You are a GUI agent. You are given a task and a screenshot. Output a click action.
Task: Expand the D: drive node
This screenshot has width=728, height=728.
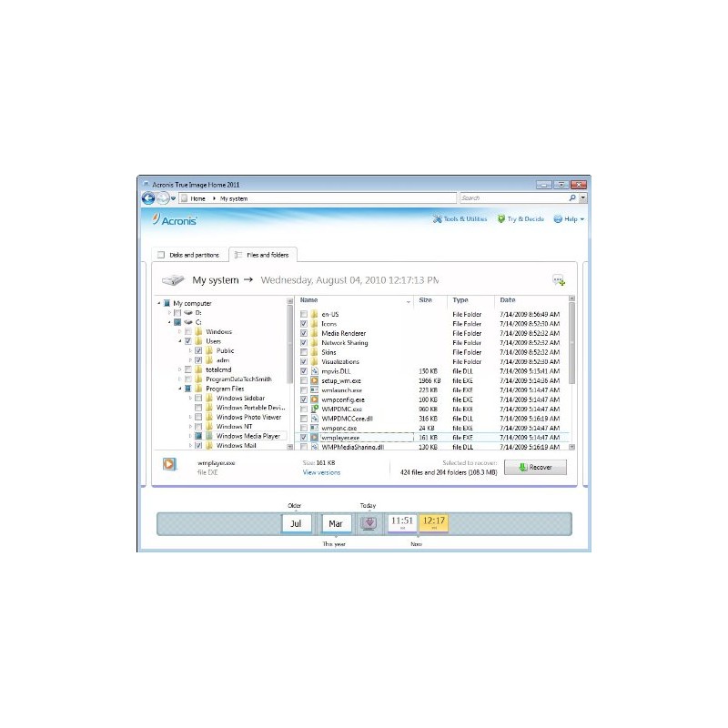coord(170,312)
